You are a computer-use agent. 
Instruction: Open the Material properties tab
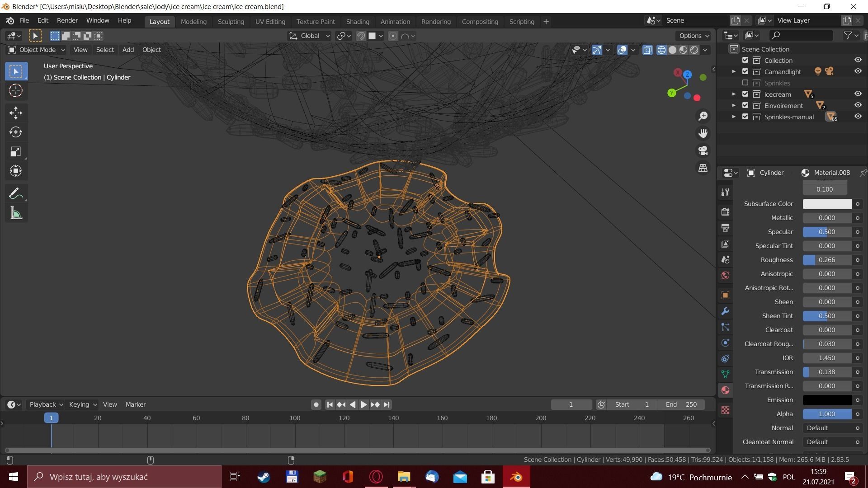(x=726, y=390)
